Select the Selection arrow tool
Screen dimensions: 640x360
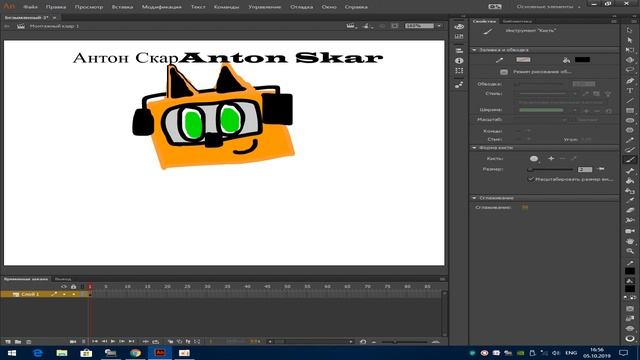click(x=629, y=30)
